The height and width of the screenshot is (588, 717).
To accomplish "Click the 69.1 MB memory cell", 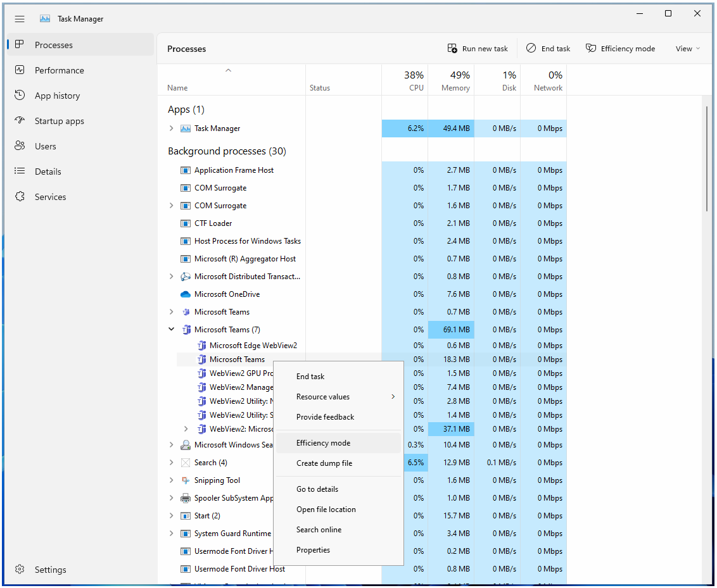I will click(451, 329).
